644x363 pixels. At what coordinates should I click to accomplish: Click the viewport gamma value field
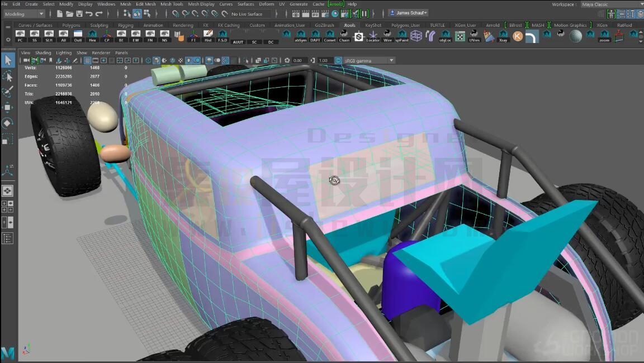(x=325, y=61)
